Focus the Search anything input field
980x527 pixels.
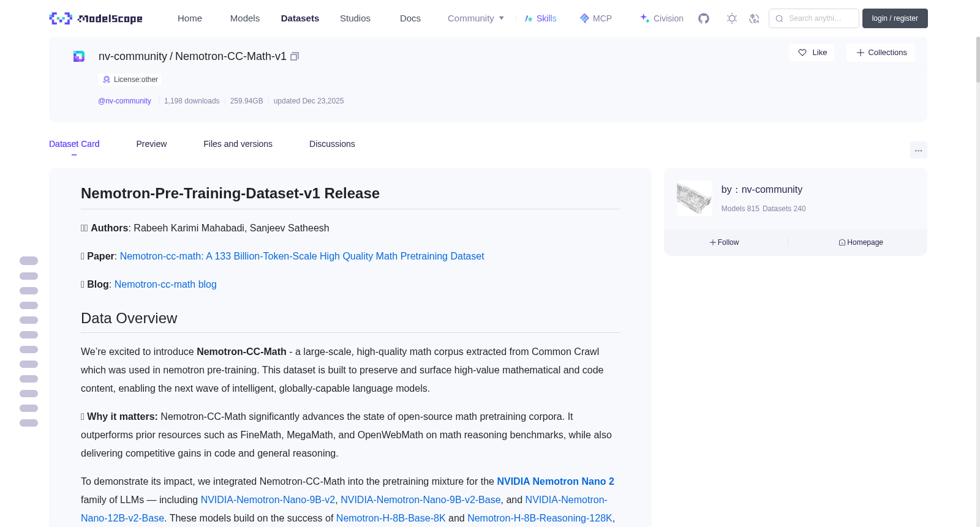[x=814, y=18]
